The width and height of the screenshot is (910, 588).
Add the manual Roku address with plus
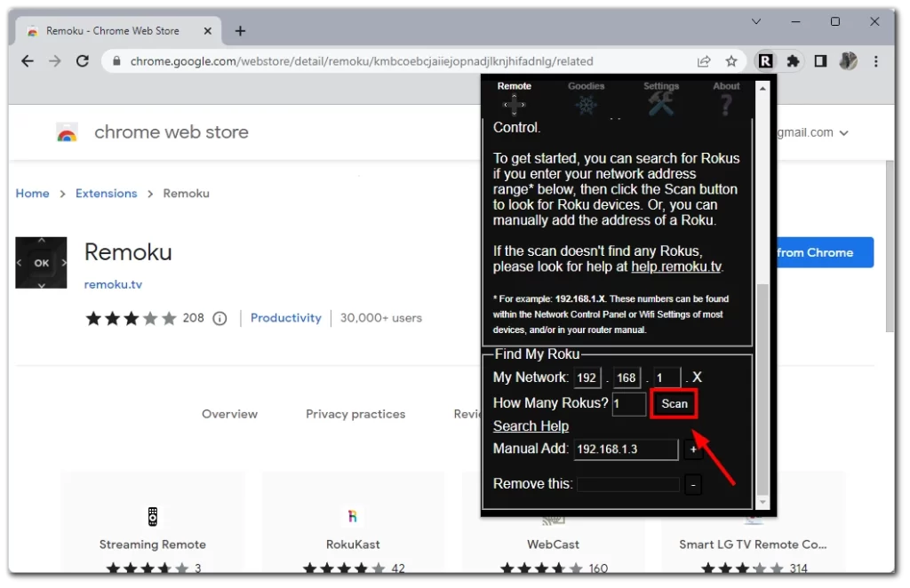click(693, 449)
